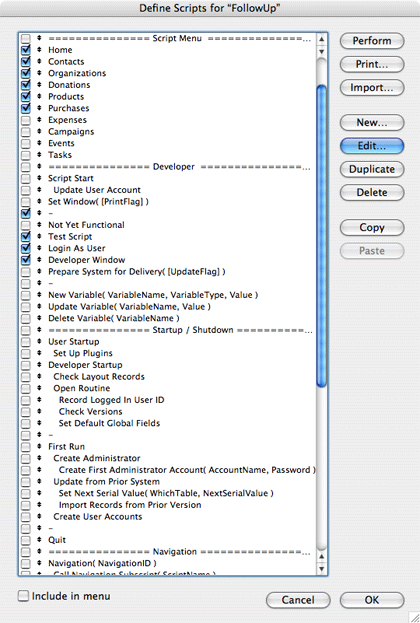The image size is (420, 623).
Task: Select Check Layout Records script
Action: (x=167, y=376)
